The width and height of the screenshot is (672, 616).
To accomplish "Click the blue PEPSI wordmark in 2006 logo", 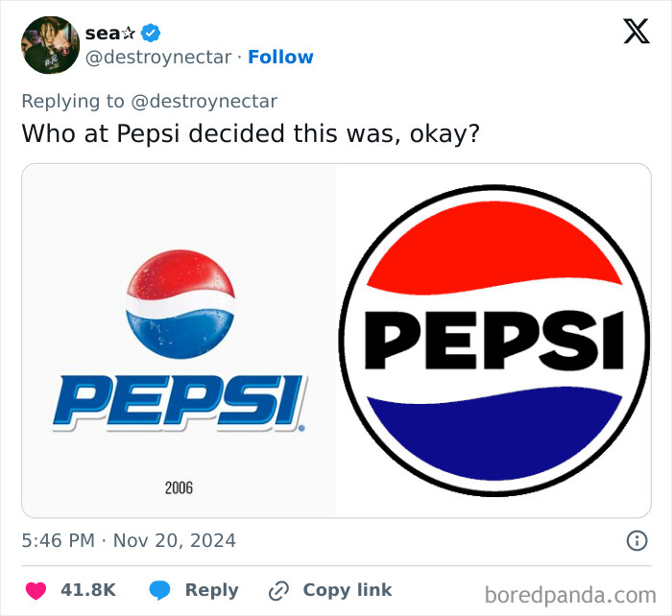I will 180,403.
